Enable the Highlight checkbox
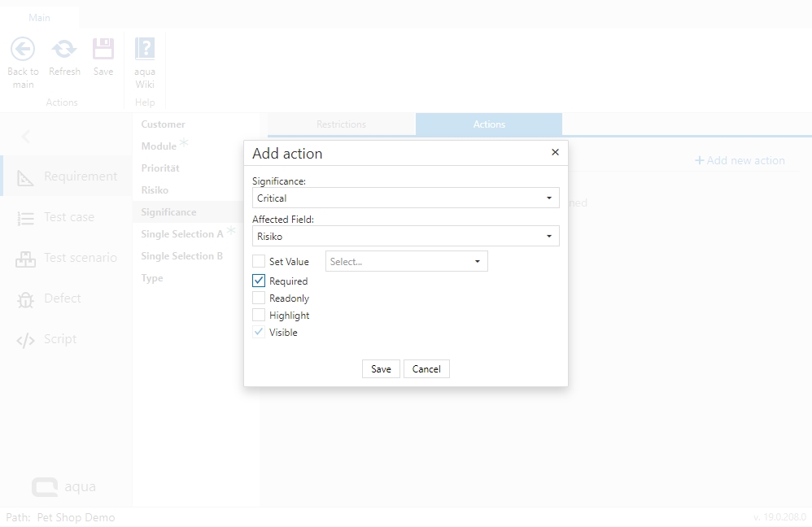Viewport: 812px width, 527px height. [259, 316]
